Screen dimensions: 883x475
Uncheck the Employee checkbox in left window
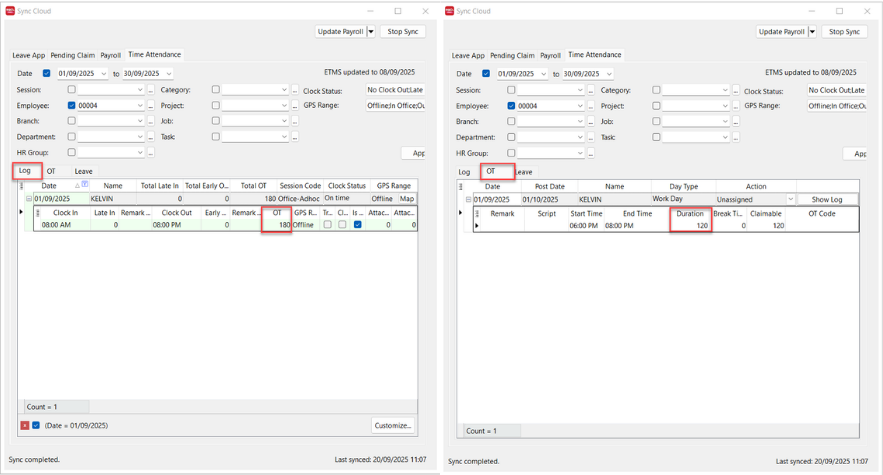click(71, 106)
